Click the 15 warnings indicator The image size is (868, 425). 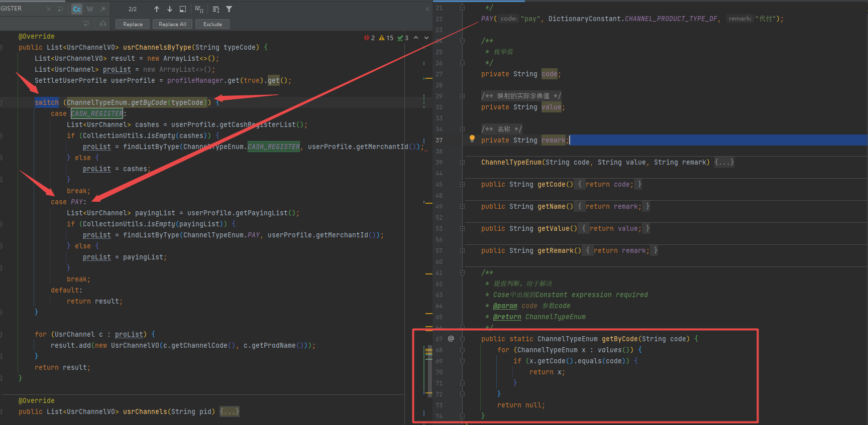(386, 38)
